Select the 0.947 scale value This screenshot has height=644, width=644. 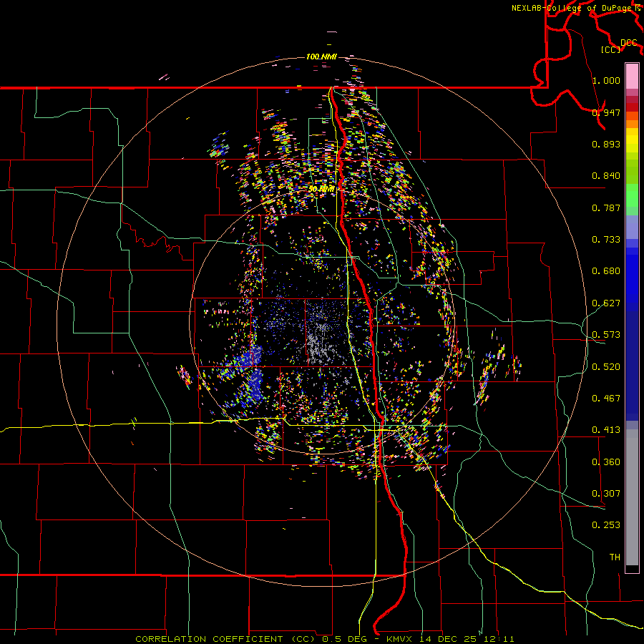coord(606,112)
